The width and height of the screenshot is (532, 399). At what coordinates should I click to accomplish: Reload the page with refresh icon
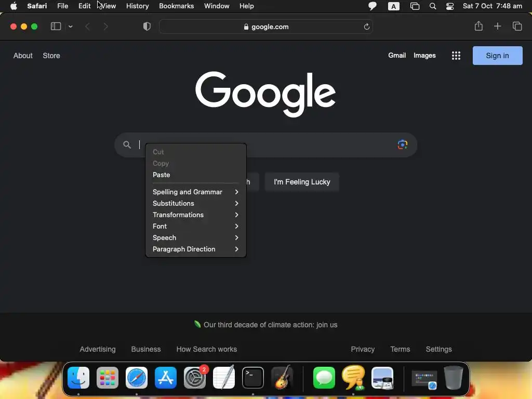pos(366,26)
